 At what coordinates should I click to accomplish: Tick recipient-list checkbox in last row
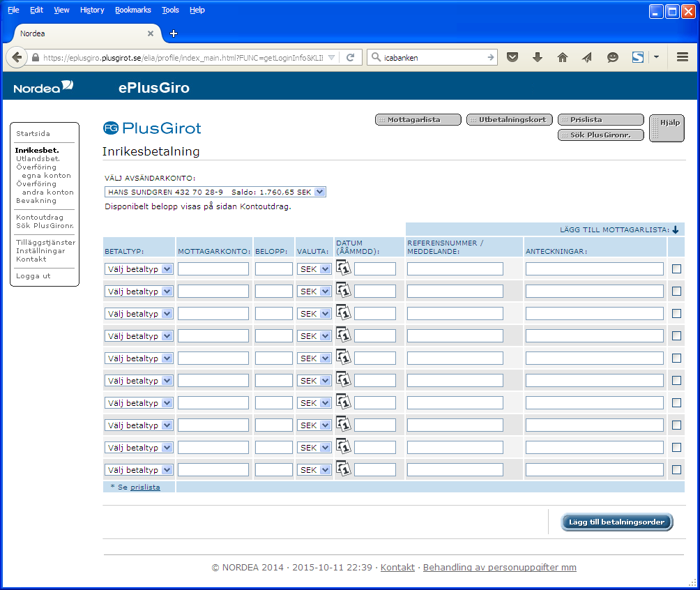click(676, 470)
